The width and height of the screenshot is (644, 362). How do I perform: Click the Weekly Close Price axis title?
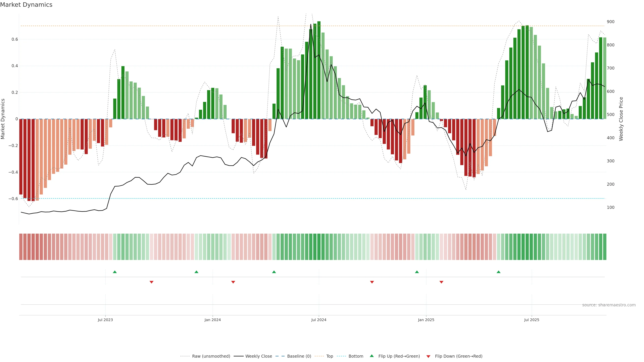[621, 119]
